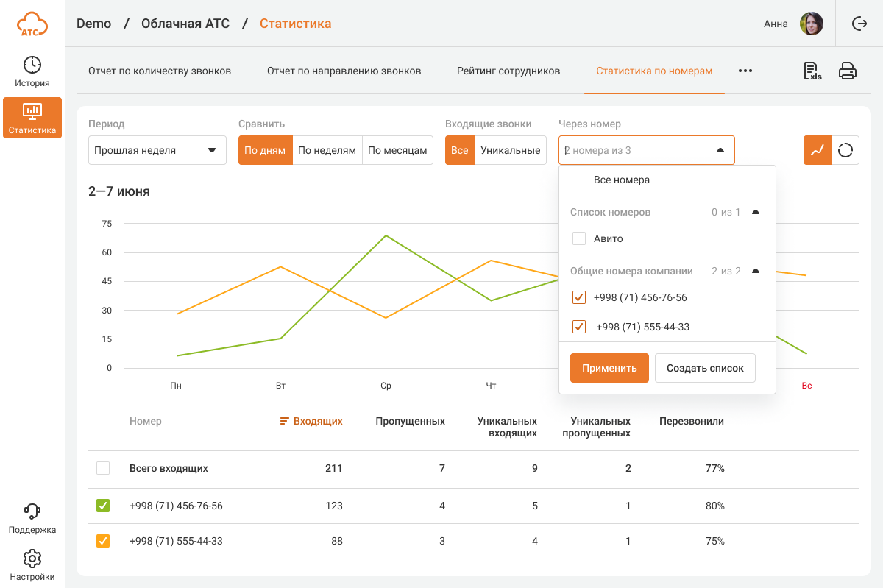Open the Рейтинг сотрудников tab
Image resolution: width=883 pixels, height=588 pixels.
click(x=508, y=71)
